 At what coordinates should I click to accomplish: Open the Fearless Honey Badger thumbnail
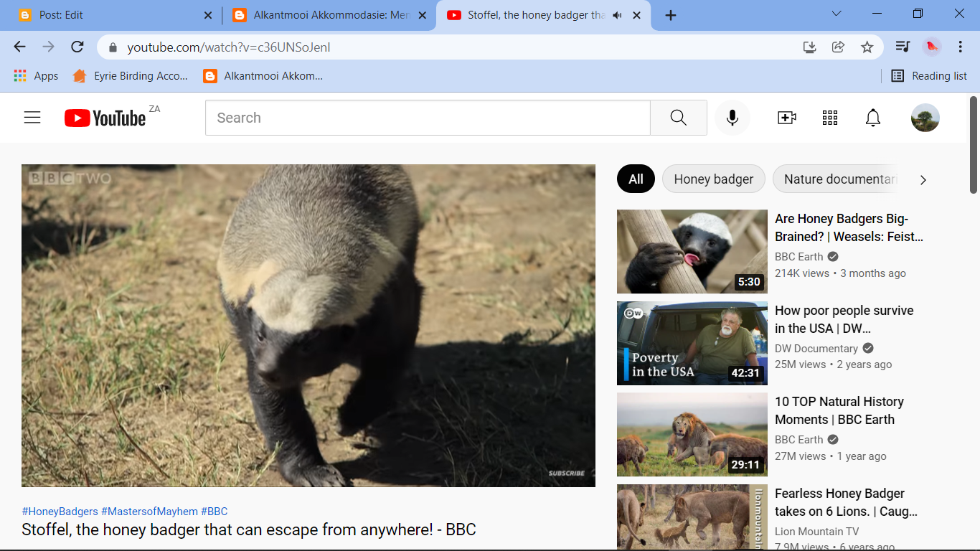click(x=692, y=517)
